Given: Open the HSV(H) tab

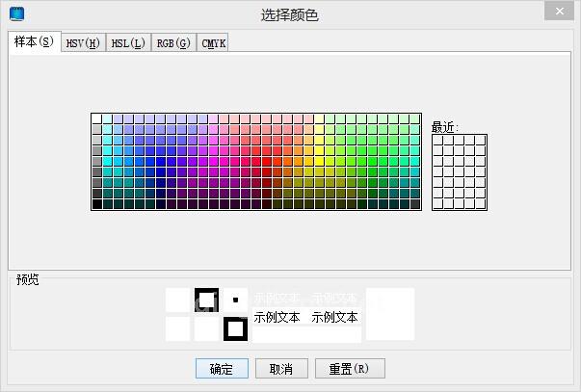Looking at the screenshot, I should coord(83,43).
